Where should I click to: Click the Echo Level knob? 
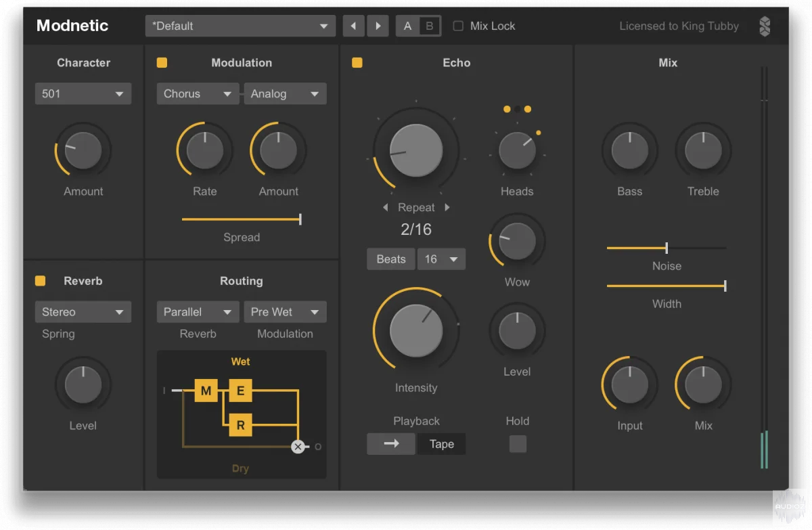coord(517,330)
